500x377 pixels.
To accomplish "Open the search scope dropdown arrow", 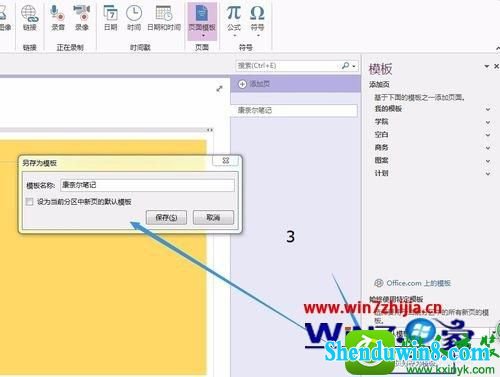I will click(354, 66).
